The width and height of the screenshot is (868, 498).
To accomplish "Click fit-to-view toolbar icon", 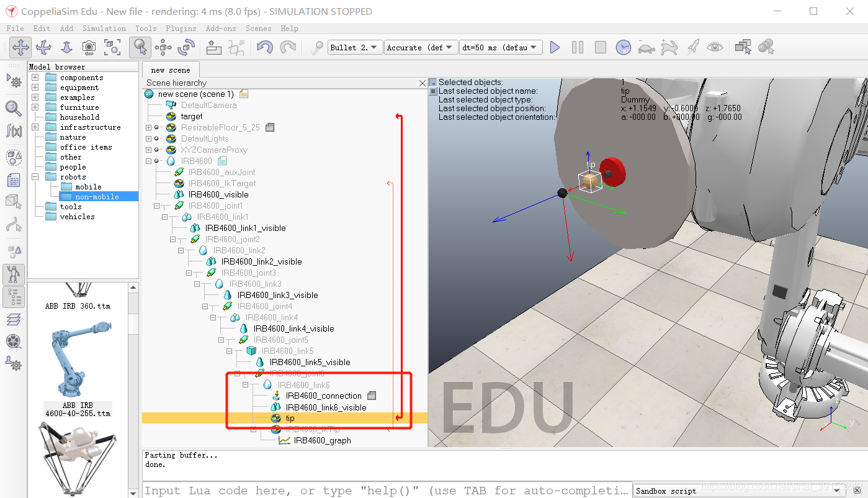I will point(112,47).
